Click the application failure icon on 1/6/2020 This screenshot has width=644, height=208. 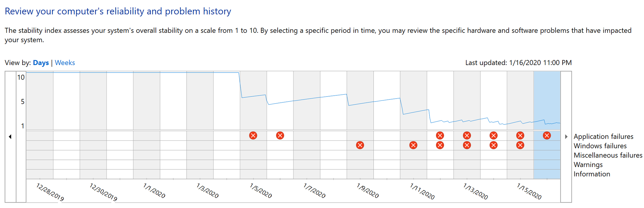(x=280, y=136)
